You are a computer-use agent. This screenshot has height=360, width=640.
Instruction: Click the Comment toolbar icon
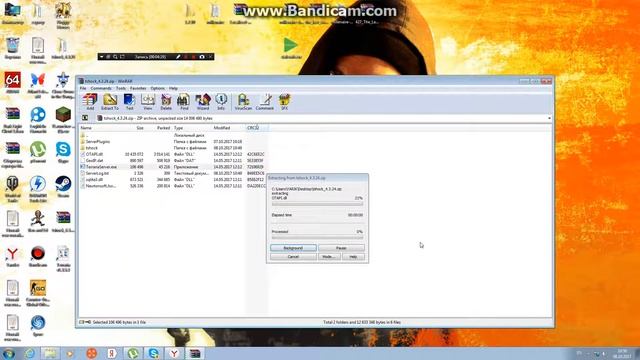(265, 102)
